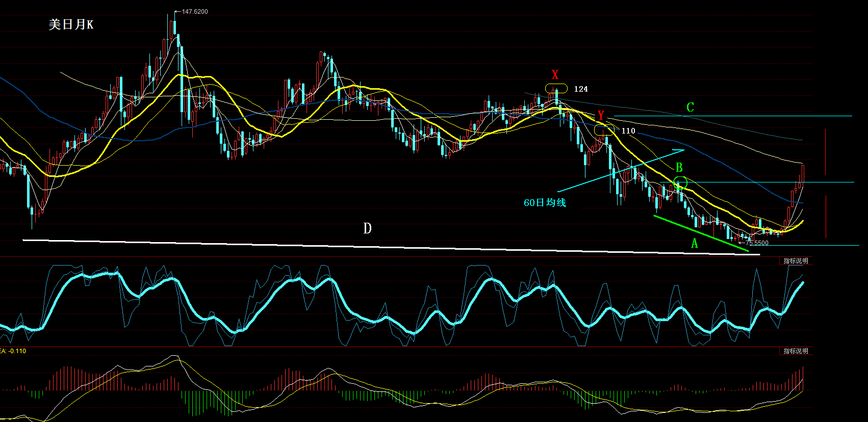Select the green C label

tap(690, 108)
